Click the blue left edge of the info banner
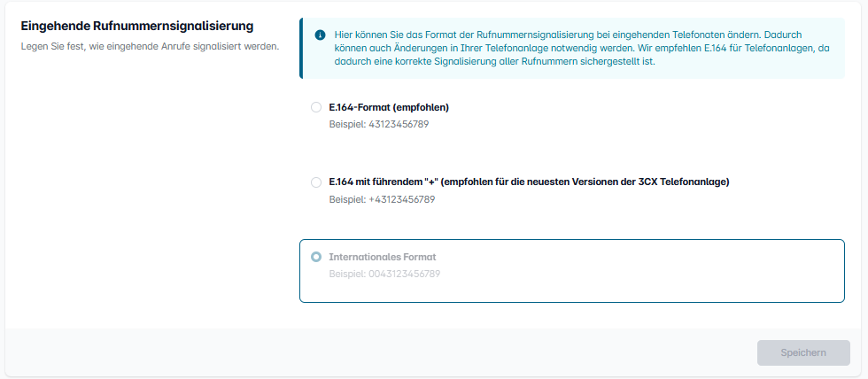 301,48
